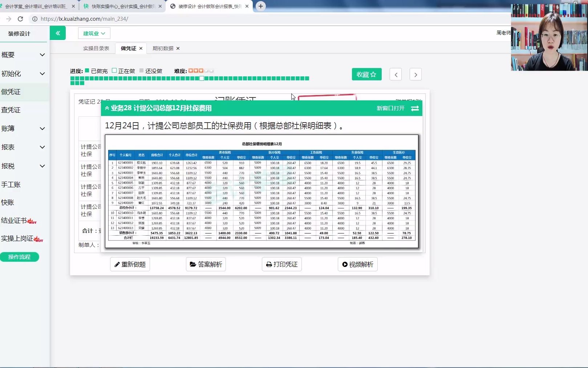Viewport: 588px width, 368px height.
Task: Play 视频解析 using the play icon
Action: point(357,264)
